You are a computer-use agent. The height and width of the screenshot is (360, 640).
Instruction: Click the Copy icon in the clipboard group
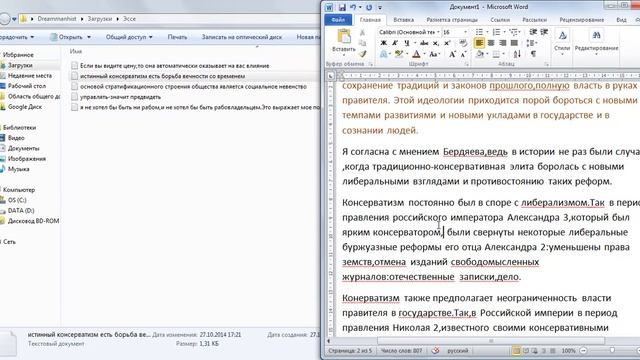[x=362, y=43]
